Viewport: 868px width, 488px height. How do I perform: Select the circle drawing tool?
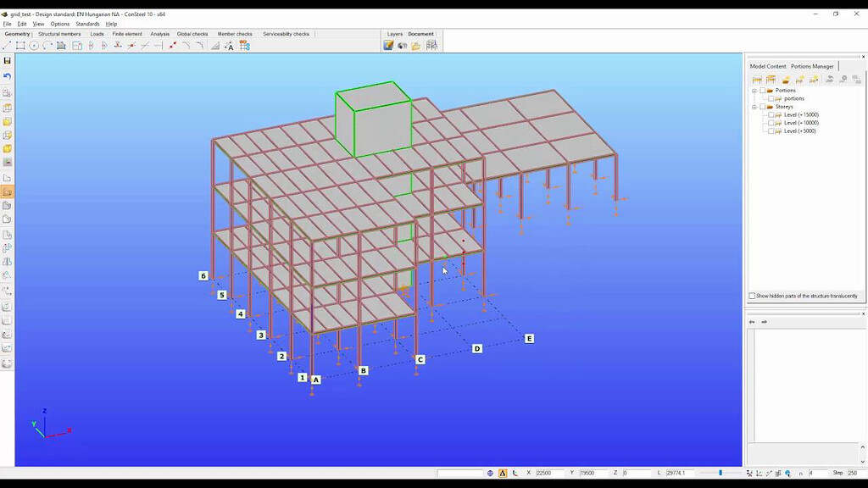32,44
